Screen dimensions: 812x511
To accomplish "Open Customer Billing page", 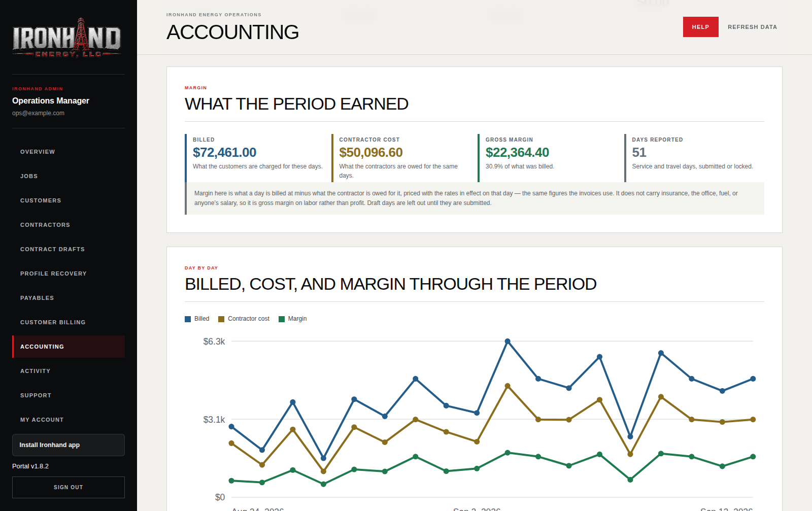I will click(69, 322).
